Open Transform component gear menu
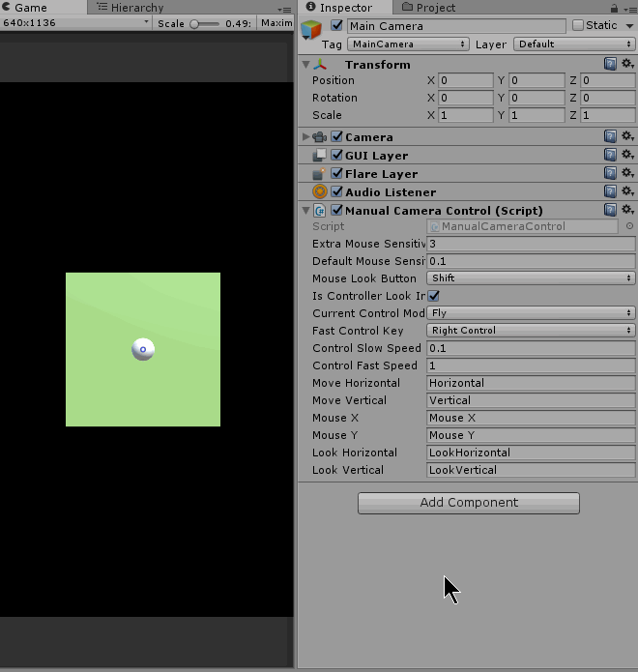638x672 pixels. pyautogui.click(x=627, y=64)
